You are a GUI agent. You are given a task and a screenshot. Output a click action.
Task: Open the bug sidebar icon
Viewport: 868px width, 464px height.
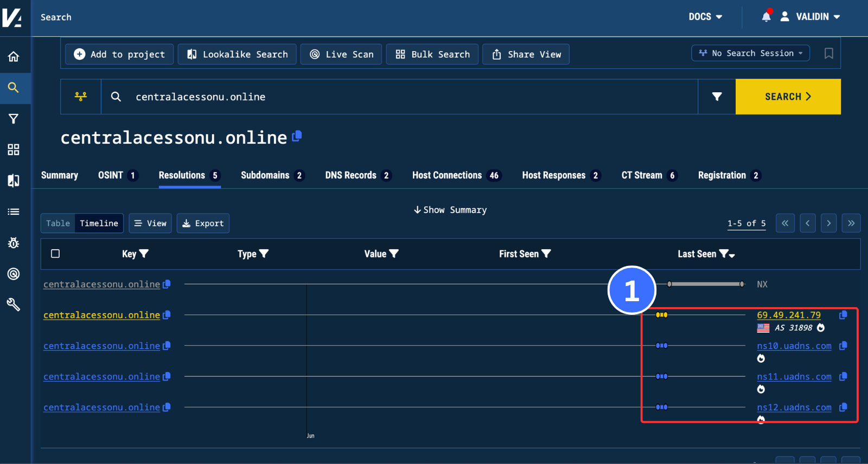click(14, 243)
